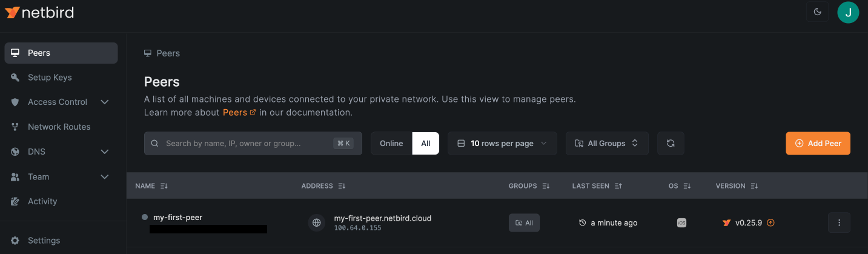Switch filter to Online peers
Viewport: 868px width, 254px height.
pyautogui.click(x=391, y=143)
